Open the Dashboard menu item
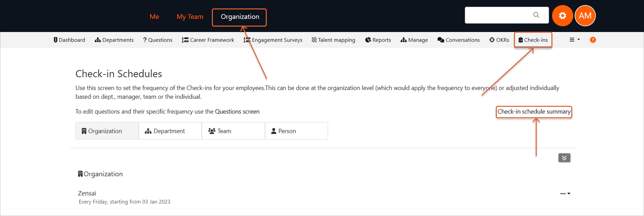 pyautogui.click(x=69, y=40)
